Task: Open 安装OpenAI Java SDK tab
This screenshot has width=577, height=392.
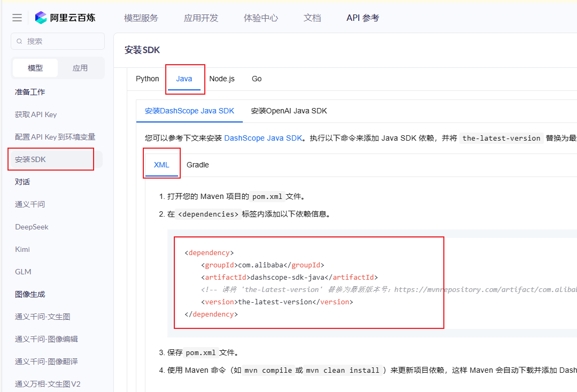Action: pyautogui.click(x=289, y=111)
